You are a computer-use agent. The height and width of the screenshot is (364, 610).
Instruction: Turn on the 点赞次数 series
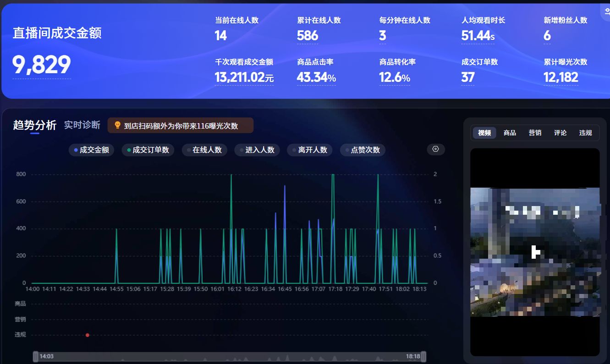click(x=362, y=150)
